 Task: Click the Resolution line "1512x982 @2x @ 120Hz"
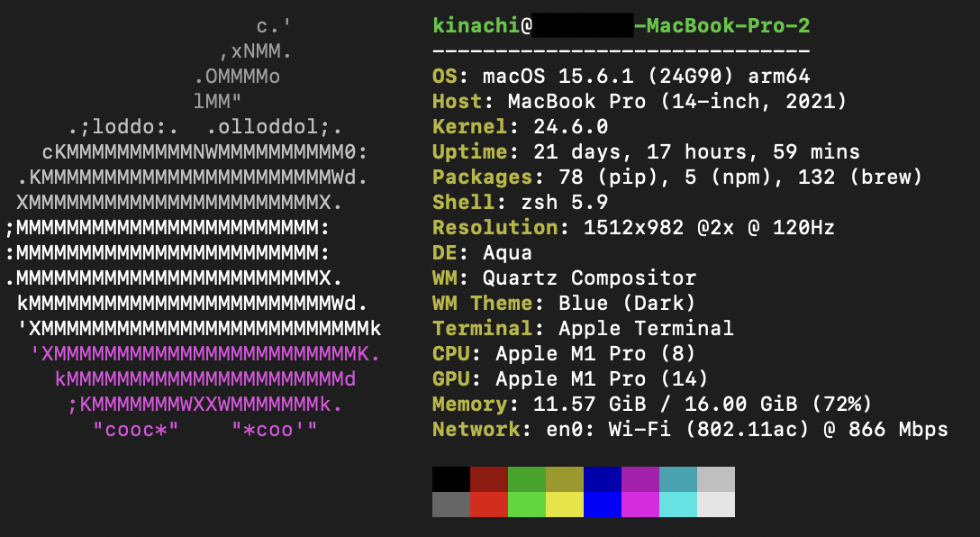634,228
